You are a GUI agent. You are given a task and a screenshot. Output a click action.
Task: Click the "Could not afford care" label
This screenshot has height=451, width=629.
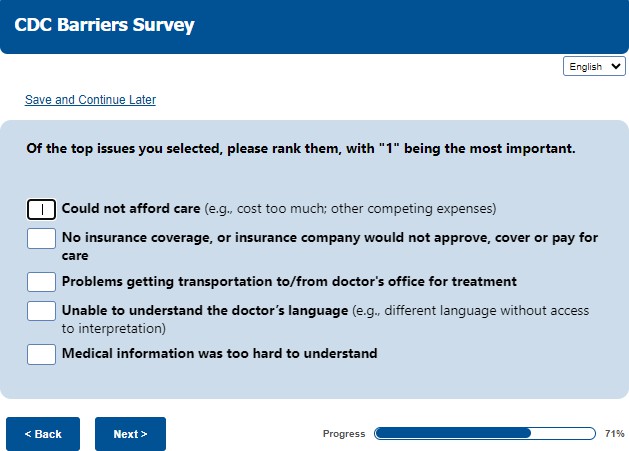pyautogui.click(x=131, y=209)
